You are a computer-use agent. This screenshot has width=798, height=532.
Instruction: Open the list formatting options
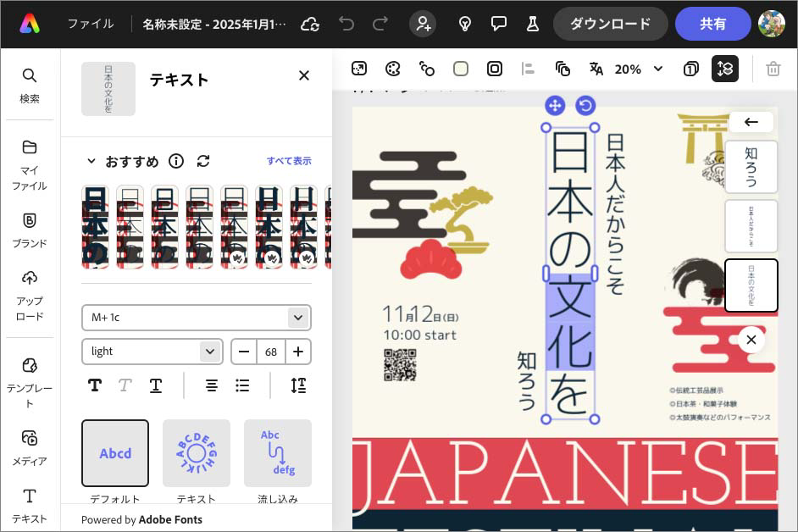(242, 385)
